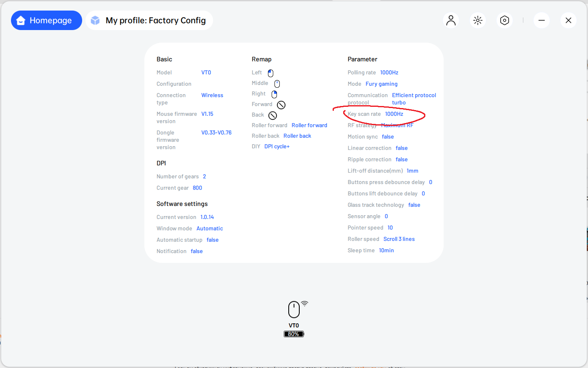Image resolution: width=588 pixels, height=368 pixels.
Task: Click the Notification false value
Action: click(x=196, y=251)
